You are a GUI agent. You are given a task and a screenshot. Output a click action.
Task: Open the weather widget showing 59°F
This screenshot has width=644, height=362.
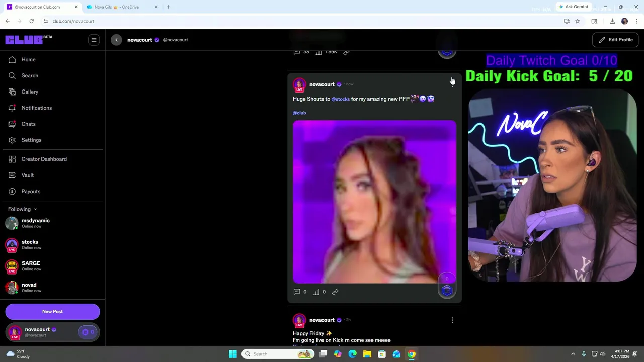tap(18, 354)
